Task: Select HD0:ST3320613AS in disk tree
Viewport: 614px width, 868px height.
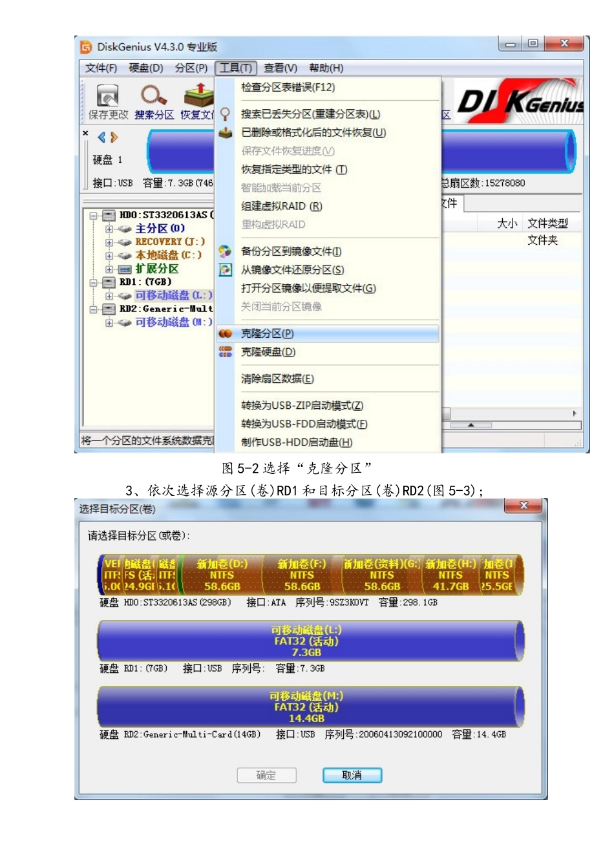Action: 166,215
